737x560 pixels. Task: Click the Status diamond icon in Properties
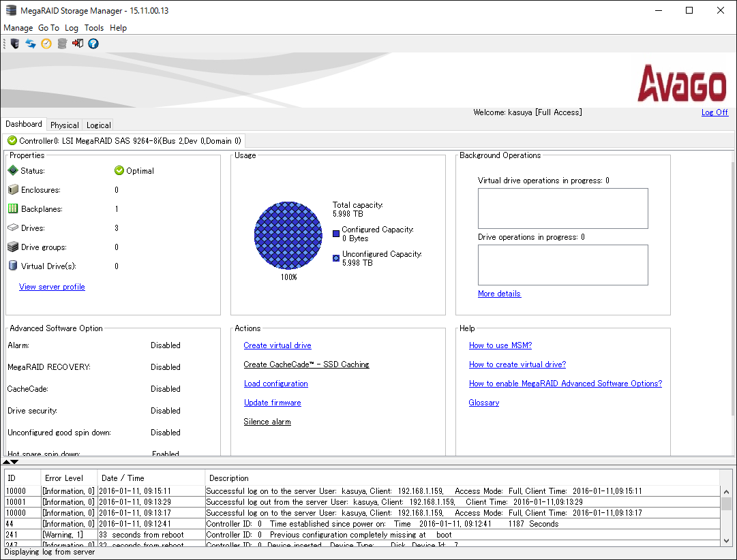pyautogui.click(x=13, y=170)
